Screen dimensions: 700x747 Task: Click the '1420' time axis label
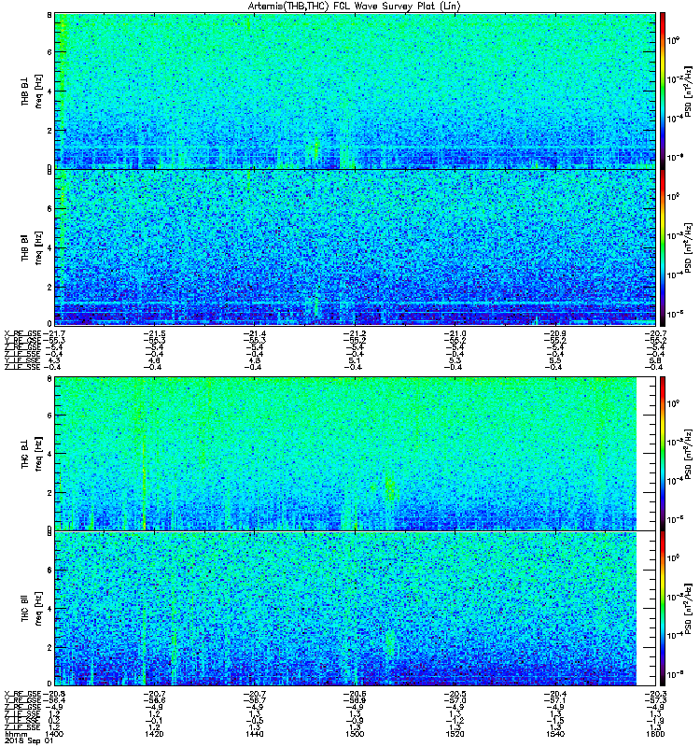coord(155,734)
